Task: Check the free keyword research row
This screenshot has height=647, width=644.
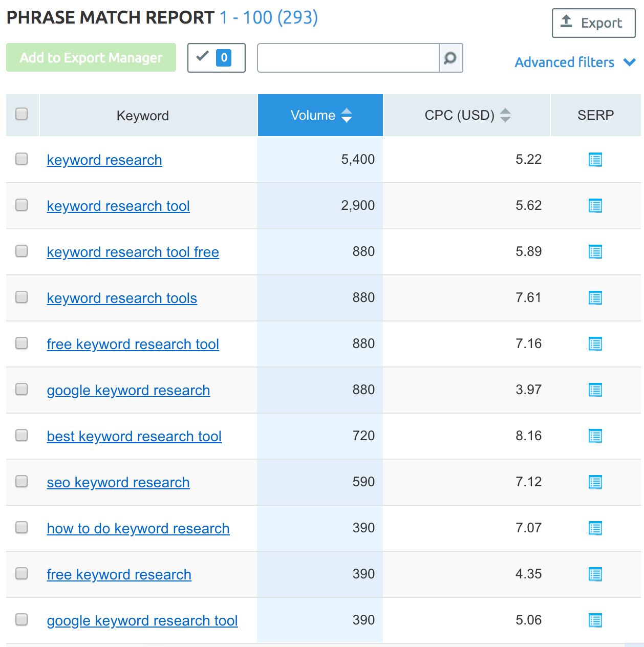Action: coord(22,573)
